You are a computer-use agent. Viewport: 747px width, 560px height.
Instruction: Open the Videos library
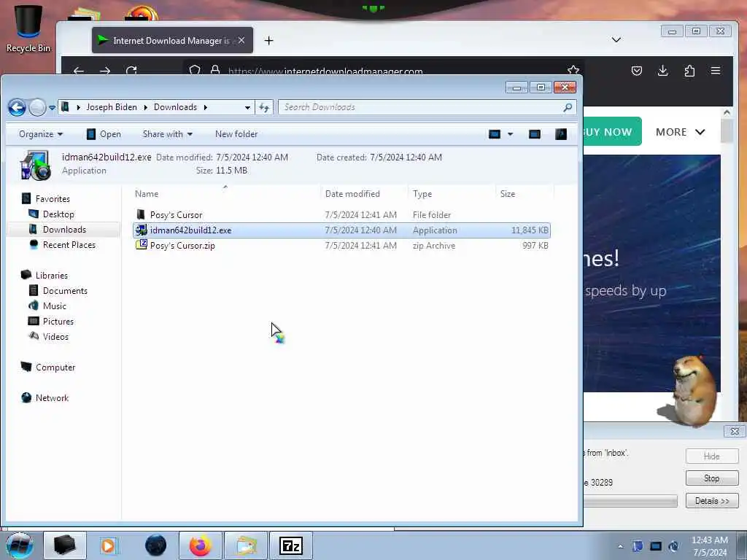[x=55, y=336]
